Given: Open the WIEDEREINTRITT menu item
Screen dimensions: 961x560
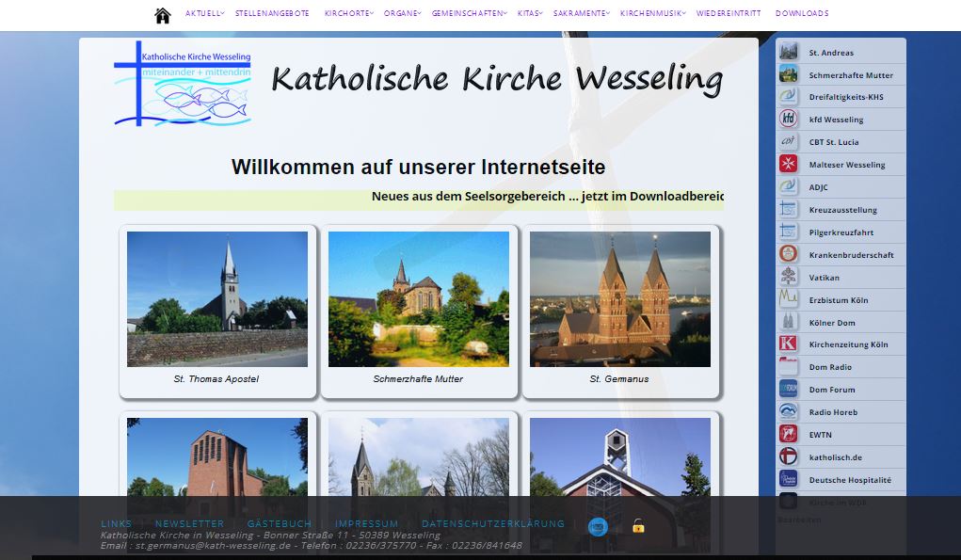Looking at the screenshot, I should [x=729, y=13].
